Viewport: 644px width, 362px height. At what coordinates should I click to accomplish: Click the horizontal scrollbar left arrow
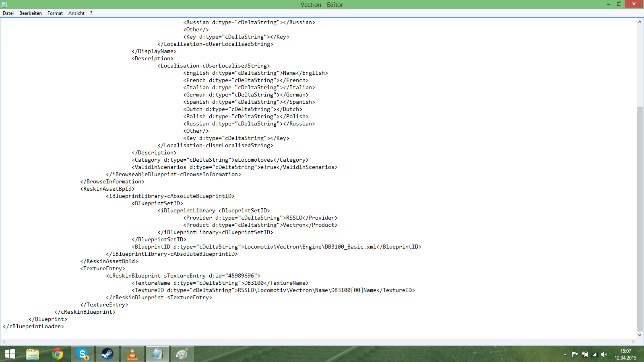pos(4,342)
